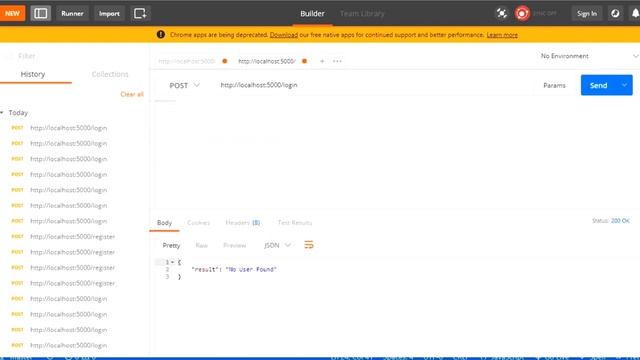The height and width of the screenshot is (360, 640).
Task: Switch response view to Pretty
Action: click(x=171, y=245)
